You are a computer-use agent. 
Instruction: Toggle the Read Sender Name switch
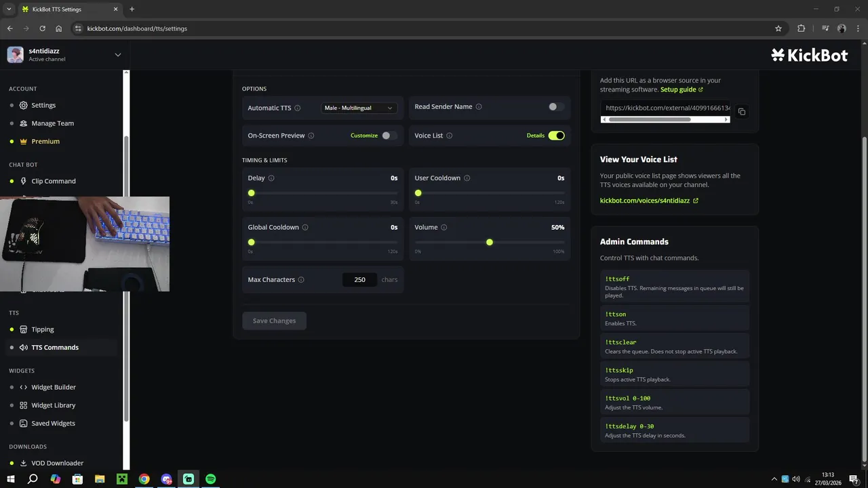pos(556,106)
